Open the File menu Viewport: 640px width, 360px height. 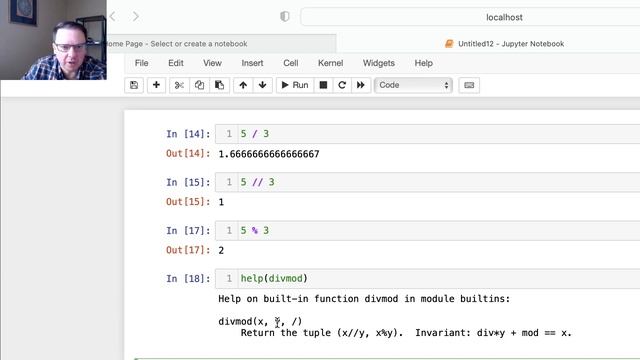(x=141, y=63)
